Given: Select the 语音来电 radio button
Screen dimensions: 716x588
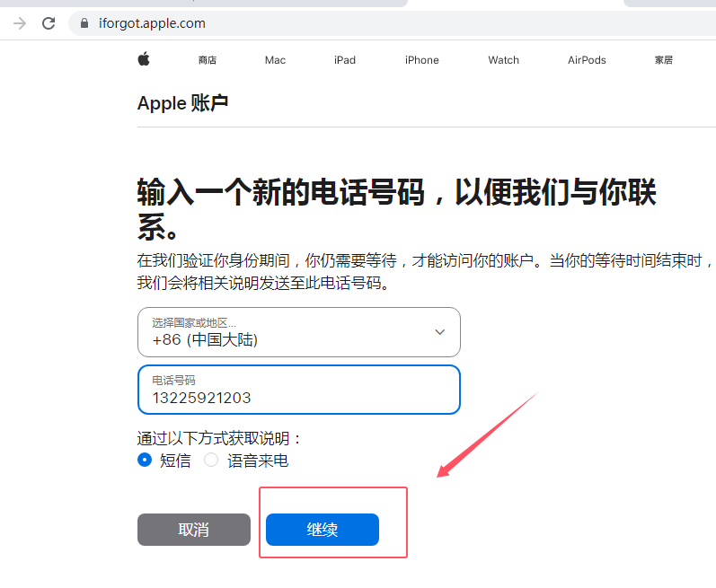Looking at the screenshot, I should (x=211, y=460).
